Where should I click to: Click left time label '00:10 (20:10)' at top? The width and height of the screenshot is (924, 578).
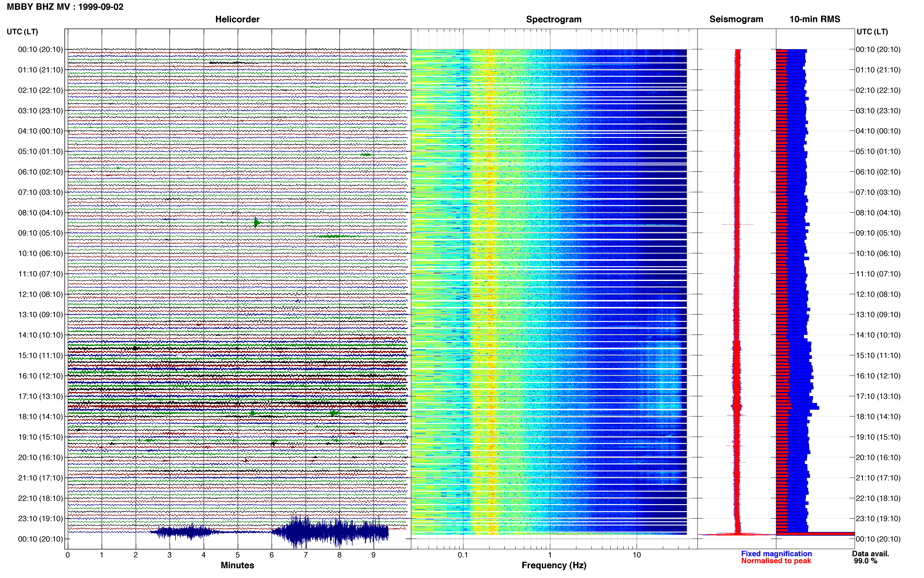41,49
